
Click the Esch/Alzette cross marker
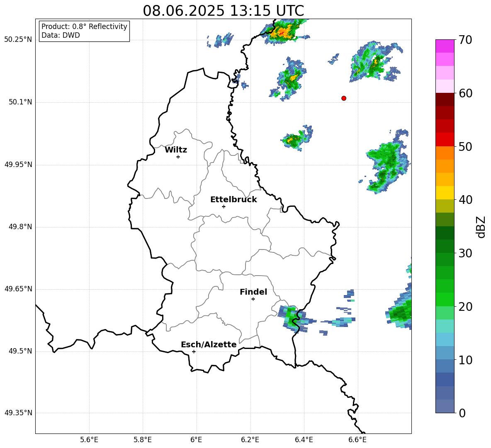click(x=194, y=351)
